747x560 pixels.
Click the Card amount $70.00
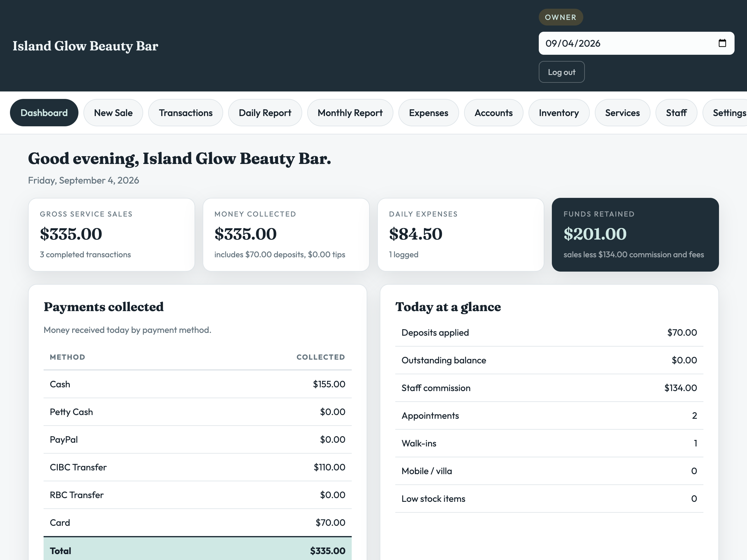pos(330,523)
